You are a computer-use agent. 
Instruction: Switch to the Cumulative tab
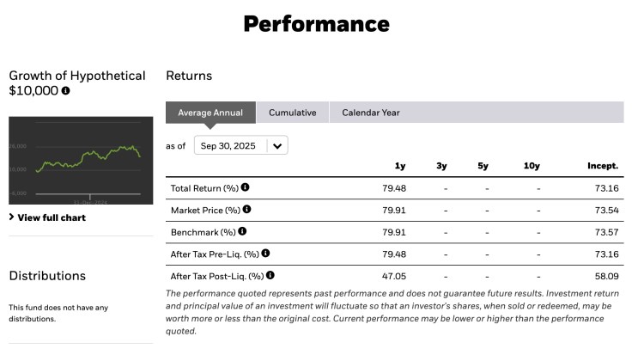292,113
